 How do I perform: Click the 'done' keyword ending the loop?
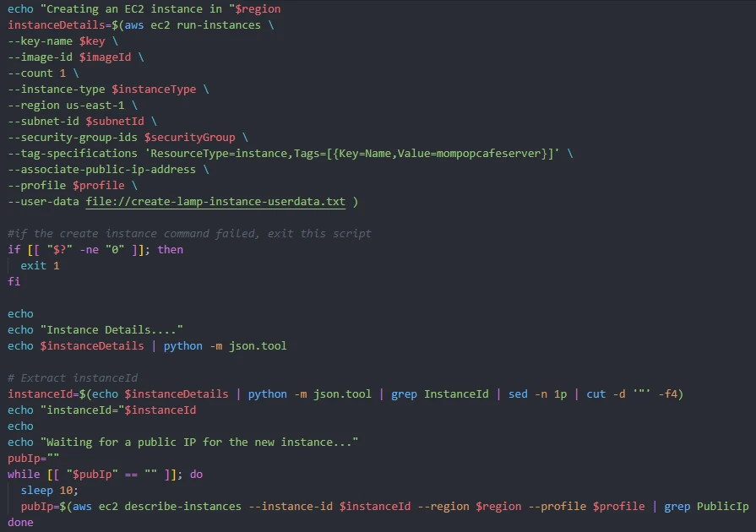(21, 523)
